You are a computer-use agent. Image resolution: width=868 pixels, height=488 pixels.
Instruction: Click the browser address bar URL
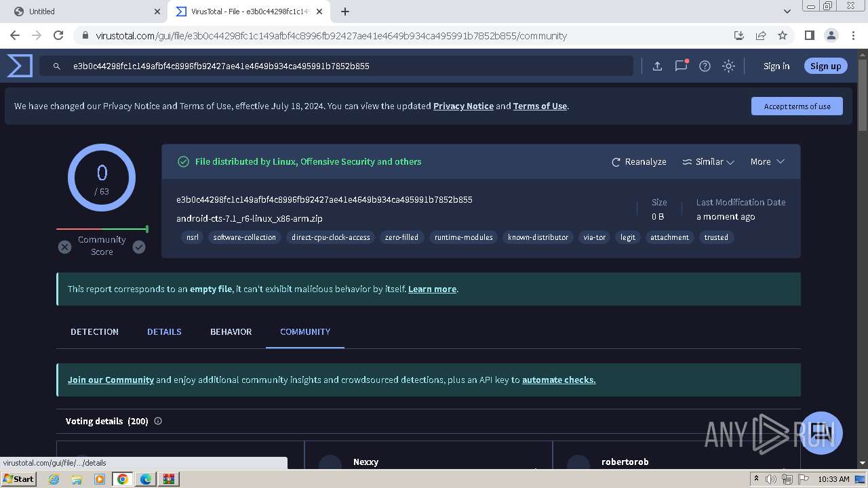click(x=331, y=35)
